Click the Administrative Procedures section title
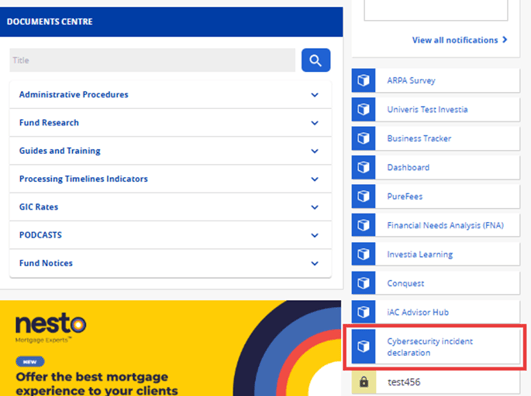Screen dimensions: 531x396 (x=74, y=95)
